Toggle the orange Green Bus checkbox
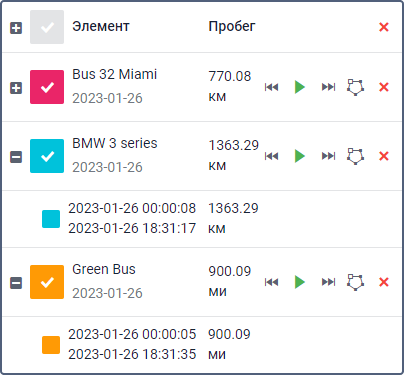 (x=47, y=282)
